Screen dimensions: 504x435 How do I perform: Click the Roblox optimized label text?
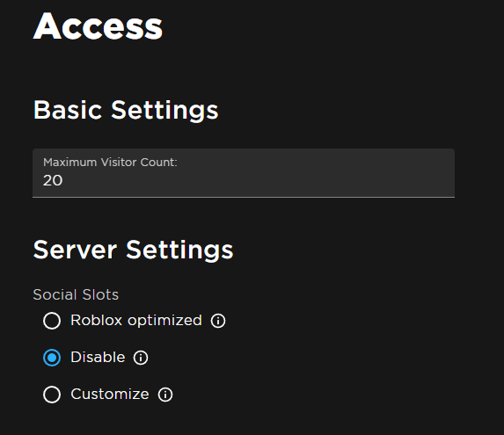(136, 321)
